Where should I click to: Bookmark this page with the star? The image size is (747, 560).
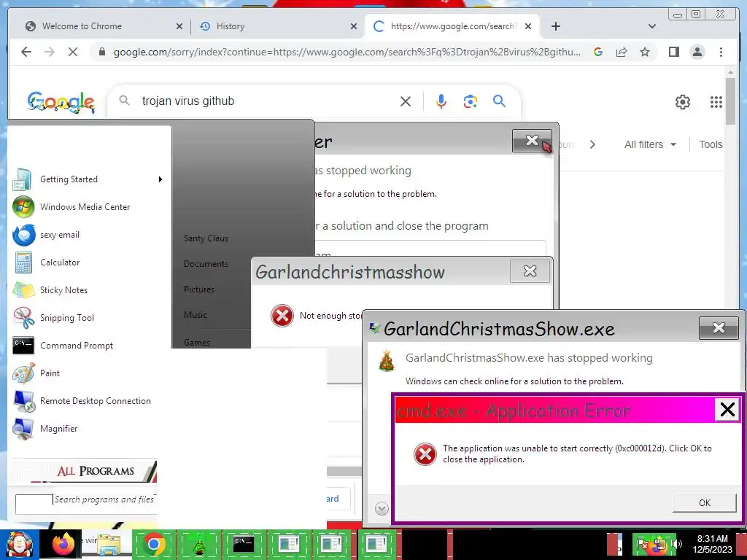(645, 52)
